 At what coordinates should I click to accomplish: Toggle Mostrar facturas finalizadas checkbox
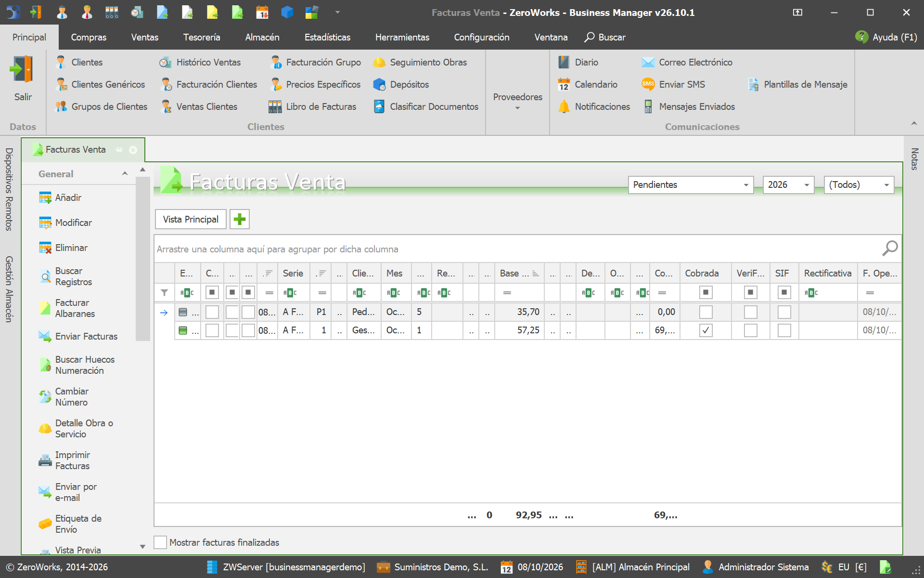click(x=160, y=542)
